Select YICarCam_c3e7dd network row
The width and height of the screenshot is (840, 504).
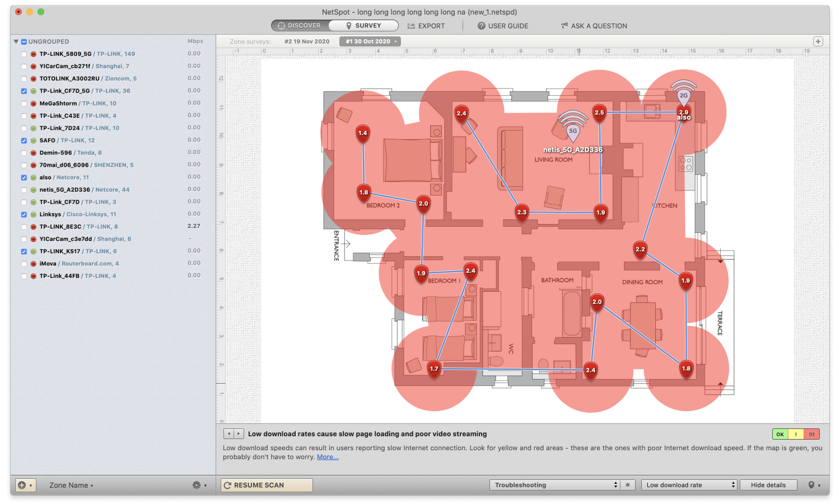click(x=112, y=239)
